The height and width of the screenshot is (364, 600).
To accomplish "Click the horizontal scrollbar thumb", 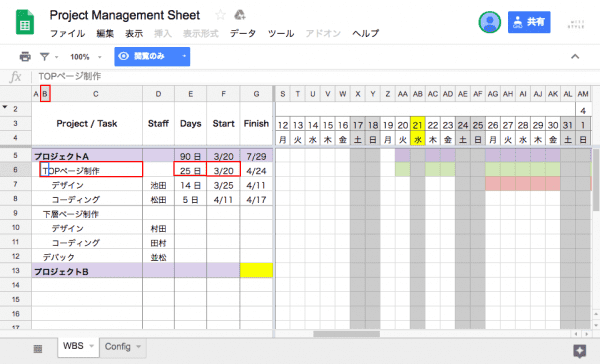I will coord(346,334).
